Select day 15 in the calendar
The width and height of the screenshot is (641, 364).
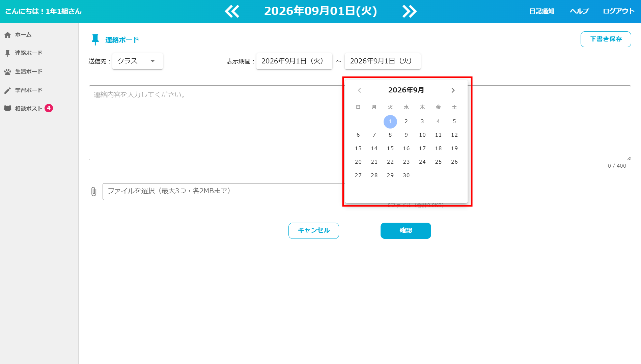pyautogui.click(x=390, y=148)
